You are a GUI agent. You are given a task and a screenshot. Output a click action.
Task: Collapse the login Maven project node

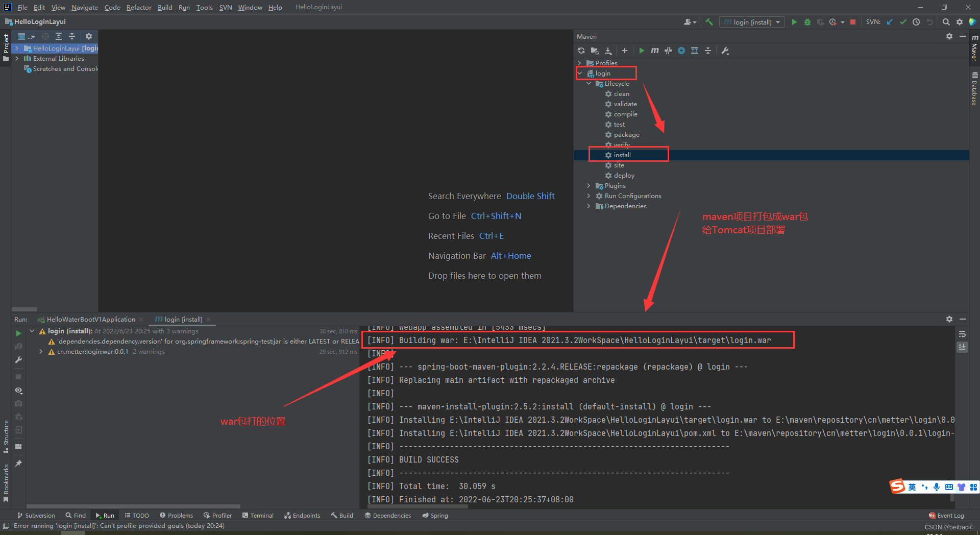(580, 74)
